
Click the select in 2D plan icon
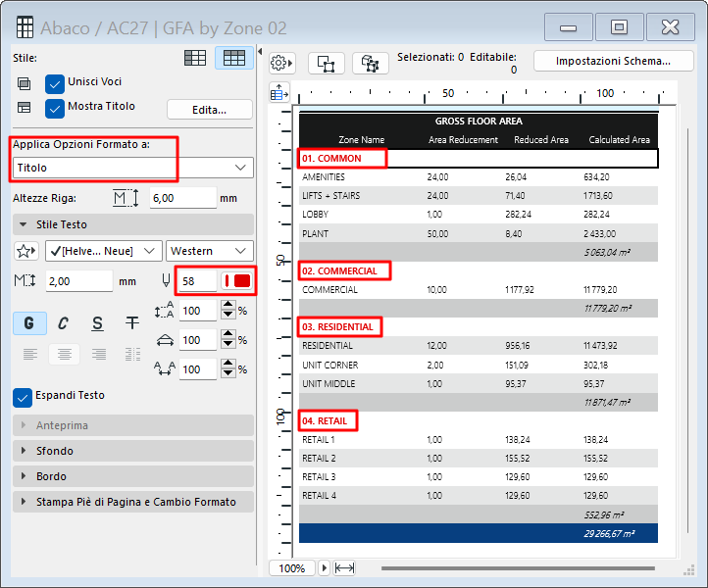(326, 63)
